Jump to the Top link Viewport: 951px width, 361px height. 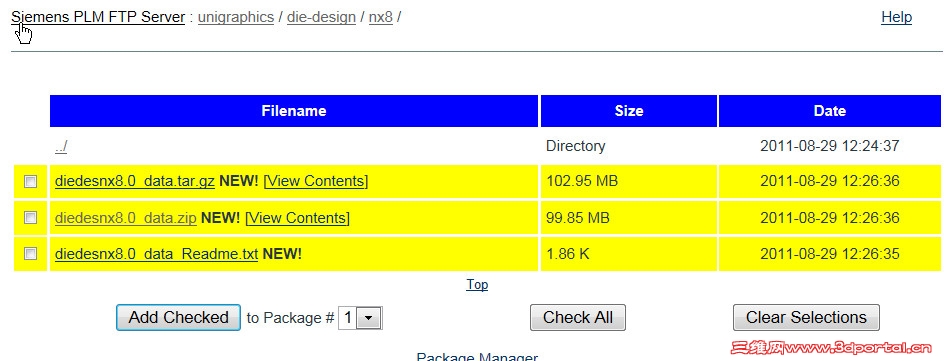coord(477,285)
